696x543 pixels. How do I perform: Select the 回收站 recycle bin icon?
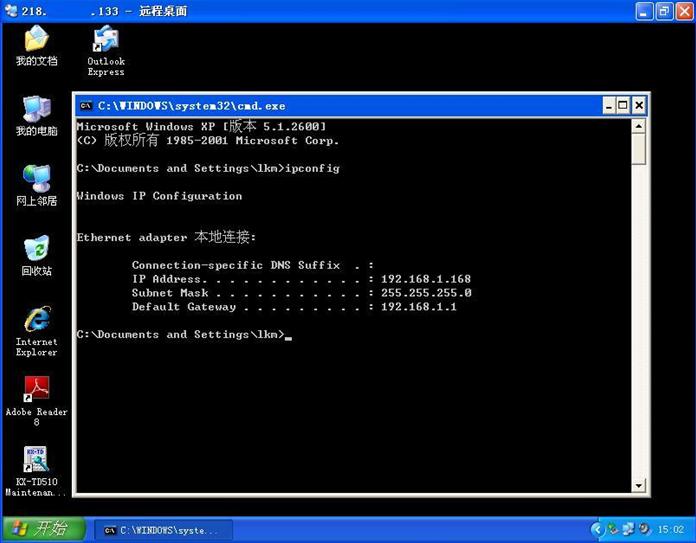point(36,256)
